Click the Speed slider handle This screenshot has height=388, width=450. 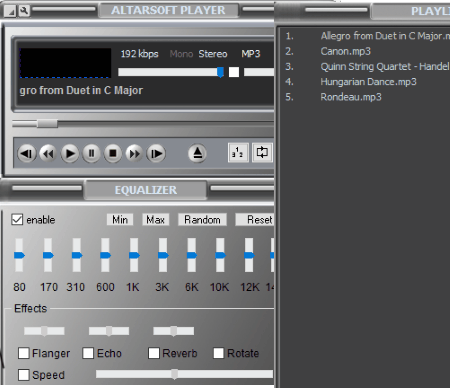pyautogui.click(x=174, y=374)
